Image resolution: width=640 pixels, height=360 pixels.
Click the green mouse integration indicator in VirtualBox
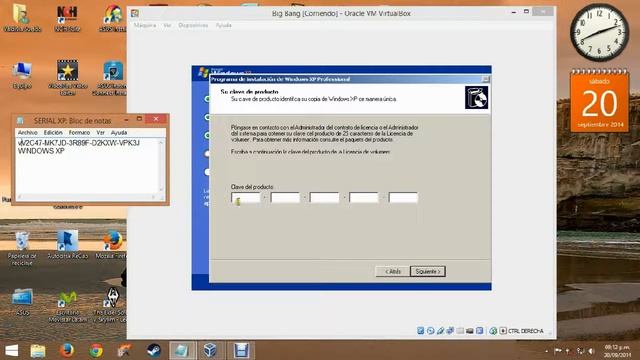click(x=493, y=331)
